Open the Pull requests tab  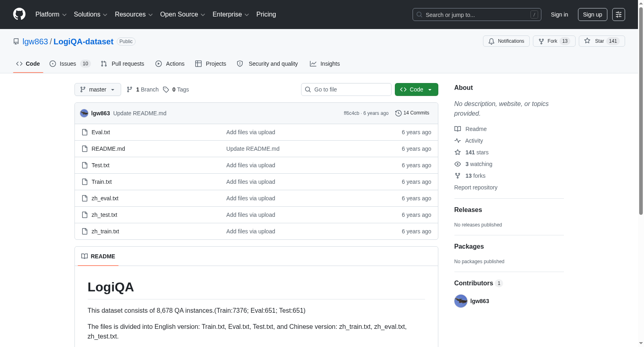pos(123,64)
